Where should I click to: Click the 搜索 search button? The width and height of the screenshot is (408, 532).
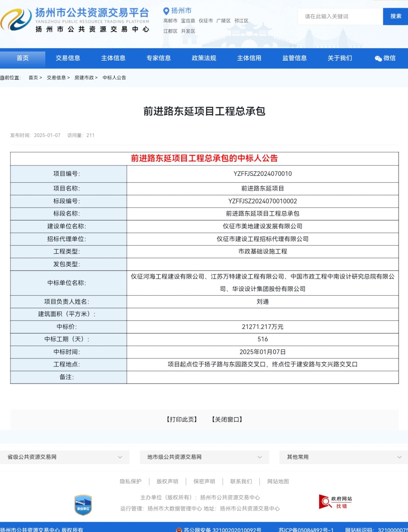tap(396, 16)
